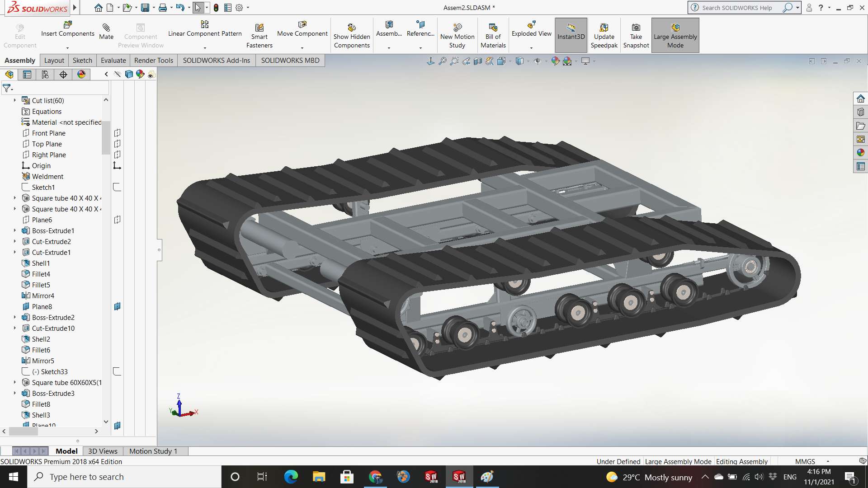
Task: Click the Mate tool icon
Action: [106, 28]
